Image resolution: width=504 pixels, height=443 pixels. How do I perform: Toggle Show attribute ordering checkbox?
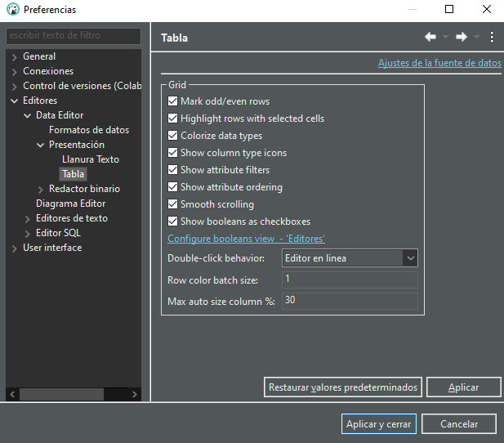click(x=172, y=187)
